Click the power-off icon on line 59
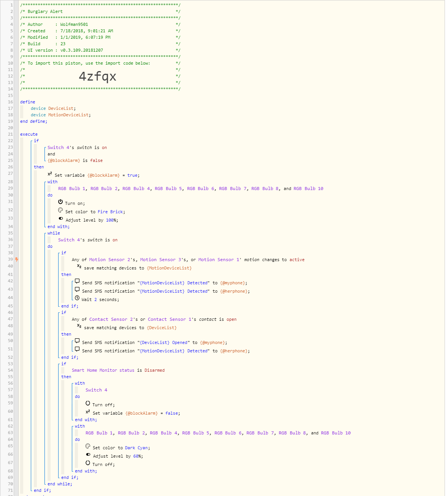Image resolution: width=448 pixels, height=496 pixels. [x=88, y=403]
